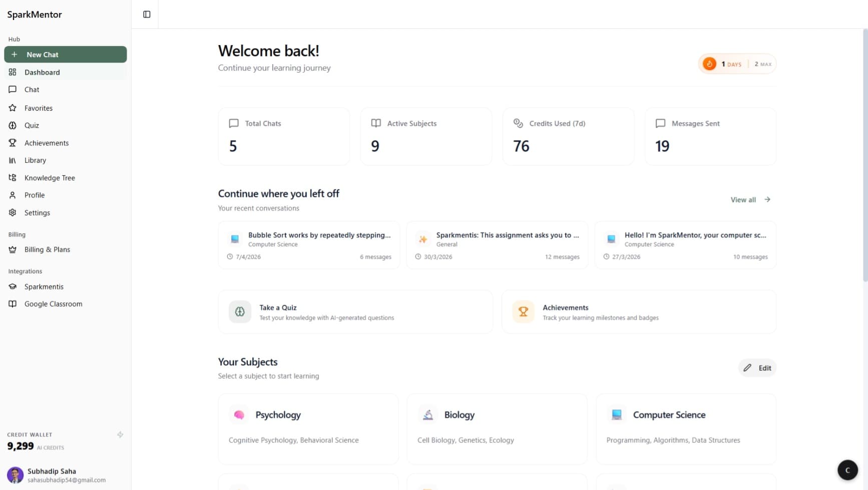Viewport: 868px width, 490px height.
Task: Click the Knowledge Tree icon
Action: pos(13,178)
